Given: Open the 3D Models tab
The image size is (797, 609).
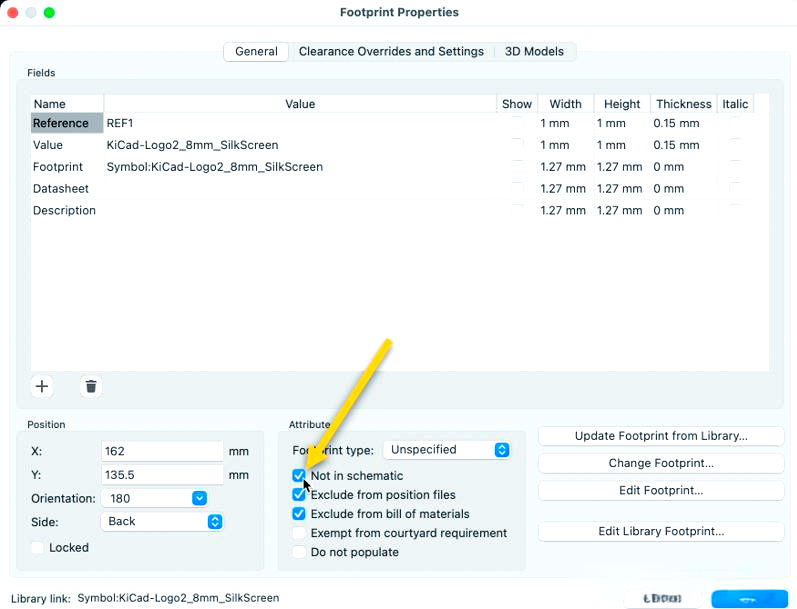Looking at the screenshot, I should click(x=534, y=52).
